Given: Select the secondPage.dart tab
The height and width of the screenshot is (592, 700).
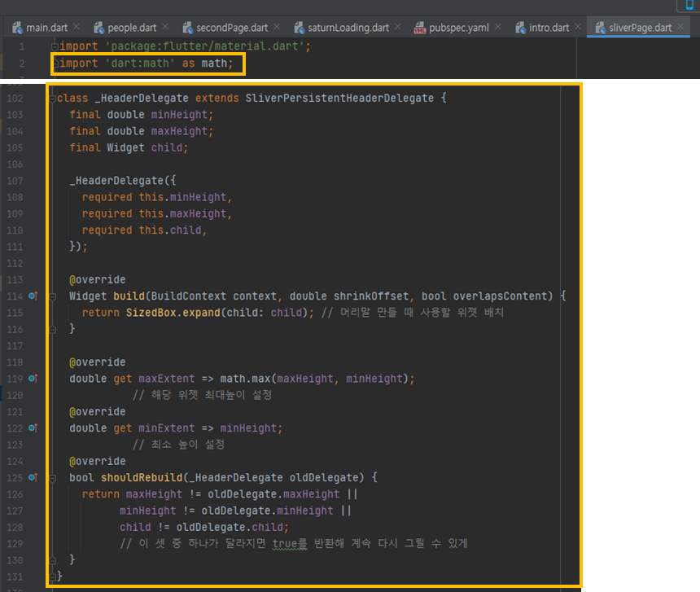Looking at the screenshot, I should pos(231,28).
